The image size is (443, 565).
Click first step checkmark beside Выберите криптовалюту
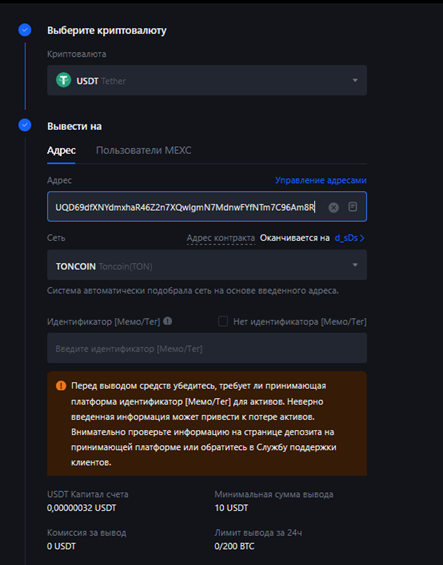(x=25, y=30)
